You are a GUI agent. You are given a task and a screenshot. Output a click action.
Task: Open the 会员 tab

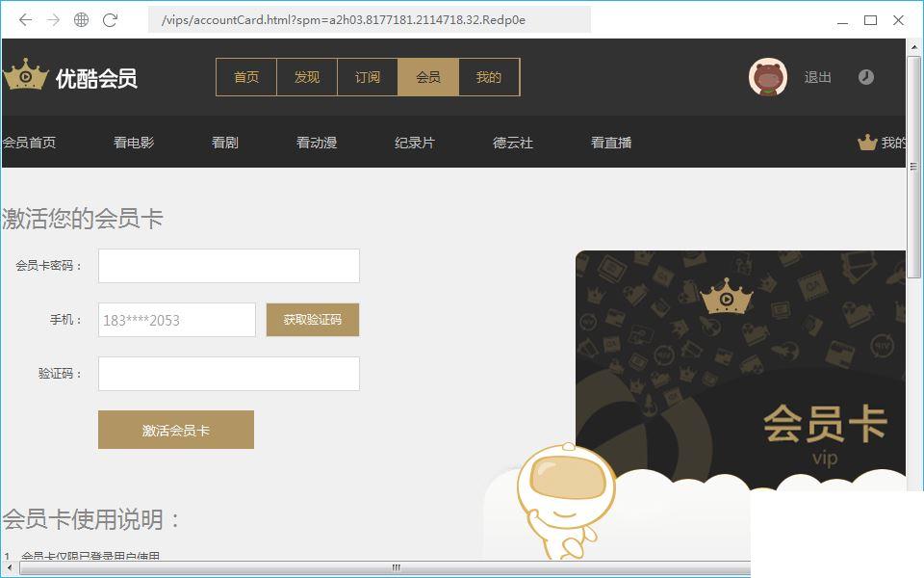tap(428, 77)
